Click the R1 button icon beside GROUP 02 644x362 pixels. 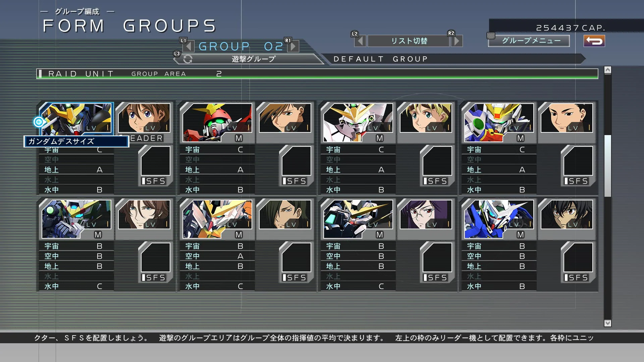coord(287,40)
